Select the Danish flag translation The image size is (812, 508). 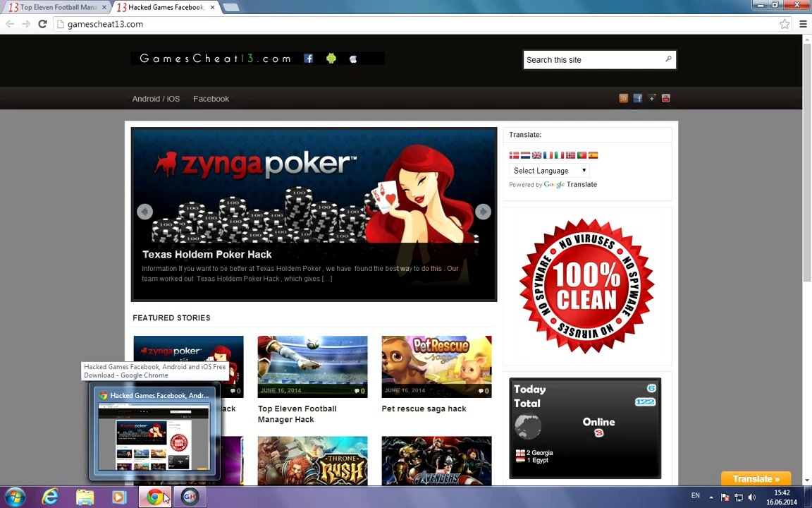[515, 155]
